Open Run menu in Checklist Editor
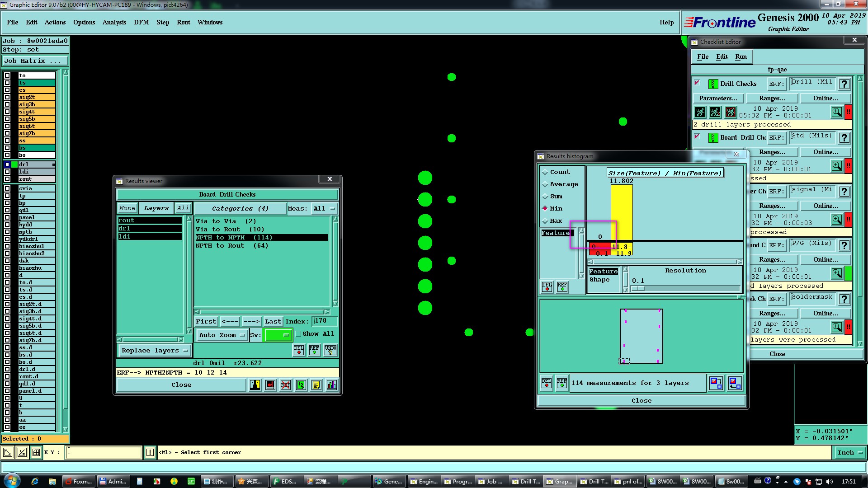Screen dimensions: 868x488 (741, 56)
